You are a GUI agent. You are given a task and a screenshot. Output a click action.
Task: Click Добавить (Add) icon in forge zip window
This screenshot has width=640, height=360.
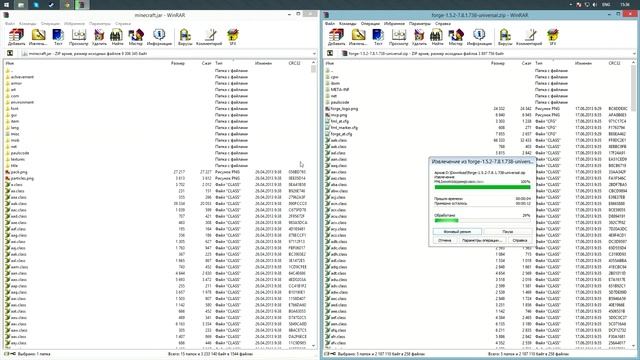(x=336, y=37)
